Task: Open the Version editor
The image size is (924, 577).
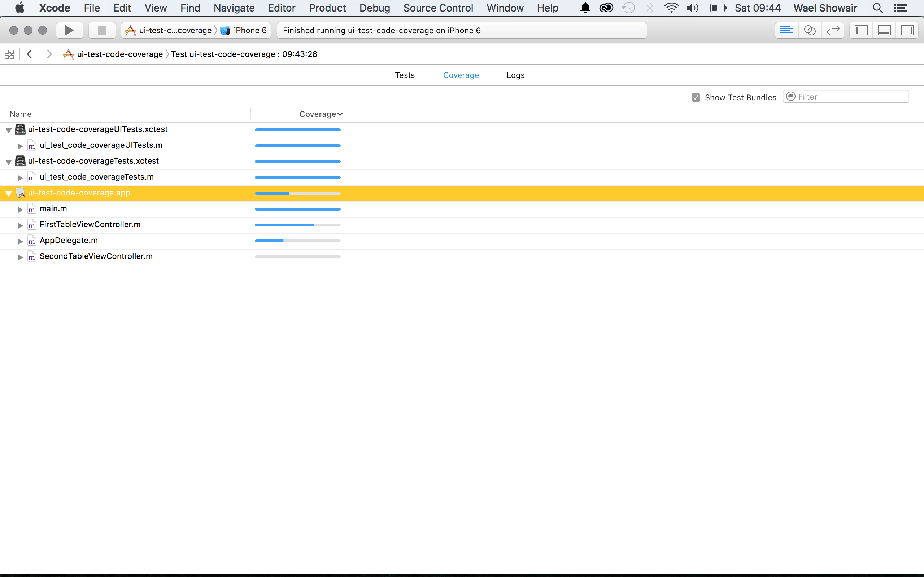Action: [x=832, y=30]
